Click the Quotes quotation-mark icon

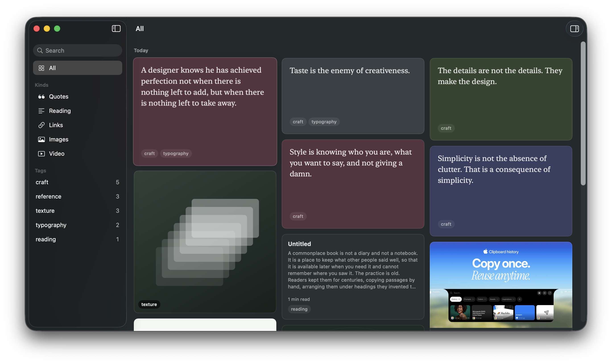click(x=41, y=97)
